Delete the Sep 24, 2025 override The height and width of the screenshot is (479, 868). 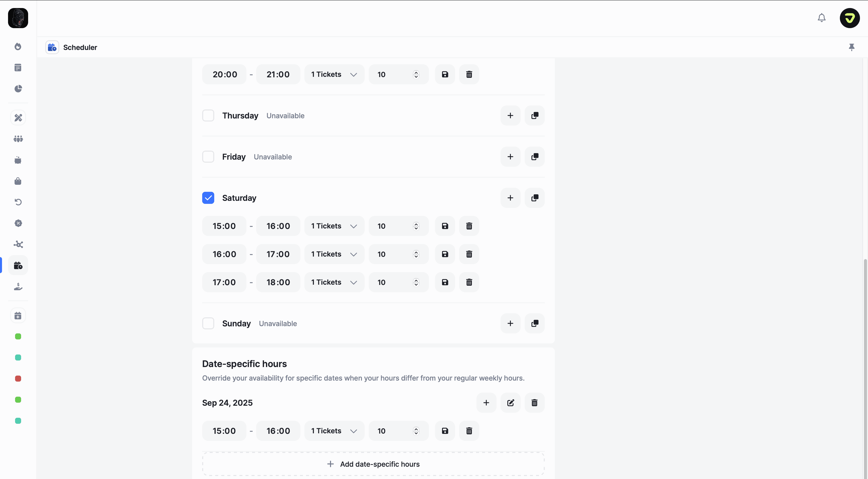coord(534,403)
